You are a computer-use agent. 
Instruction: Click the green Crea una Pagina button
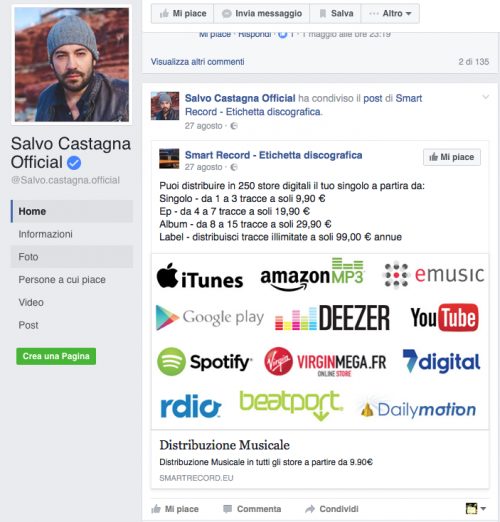(x=56, y=356)
